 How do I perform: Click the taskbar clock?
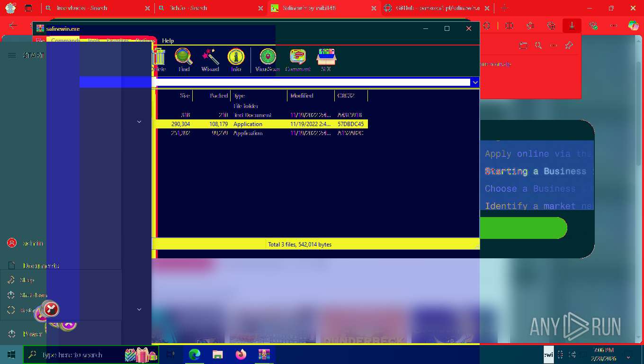point(603,355)
